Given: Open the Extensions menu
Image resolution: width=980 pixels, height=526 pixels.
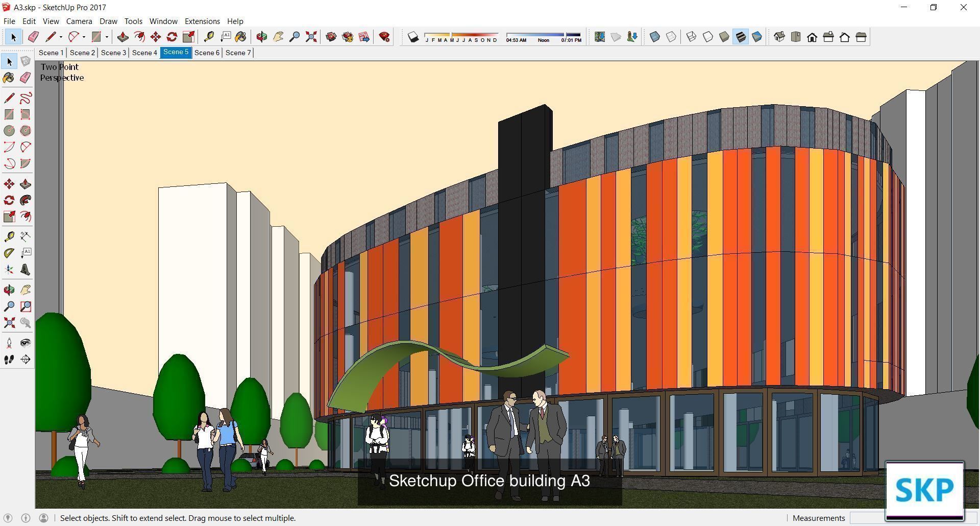Looking at the screenshot, I should pyautogui.click(x=202, y=21).
